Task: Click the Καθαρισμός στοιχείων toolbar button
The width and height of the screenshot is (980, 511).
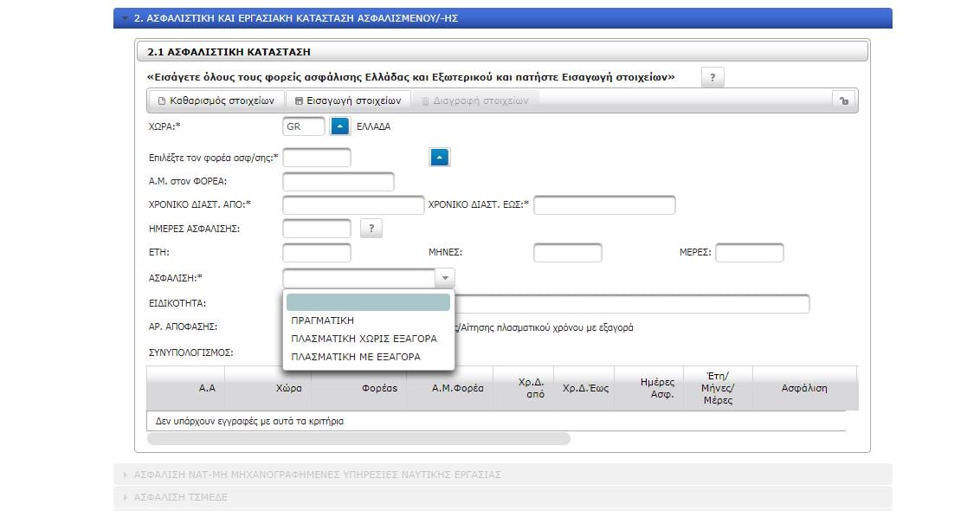Action: tap(217, 100)
